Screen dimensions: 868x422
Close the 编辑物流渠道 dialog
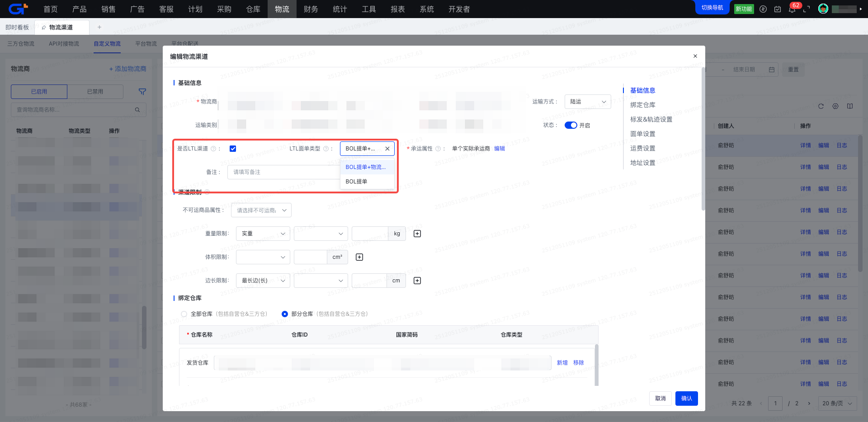pos(695,56)
